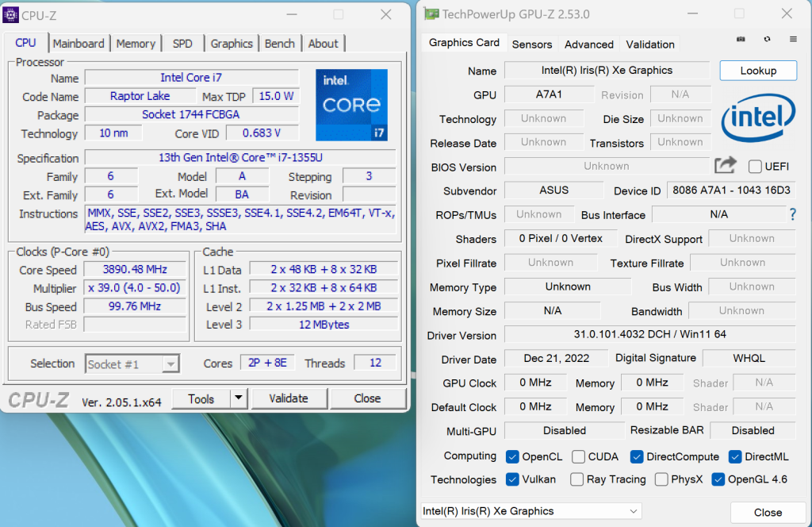
Task: Click the GPU-Z title bar app icon
Action: (431, 13)
